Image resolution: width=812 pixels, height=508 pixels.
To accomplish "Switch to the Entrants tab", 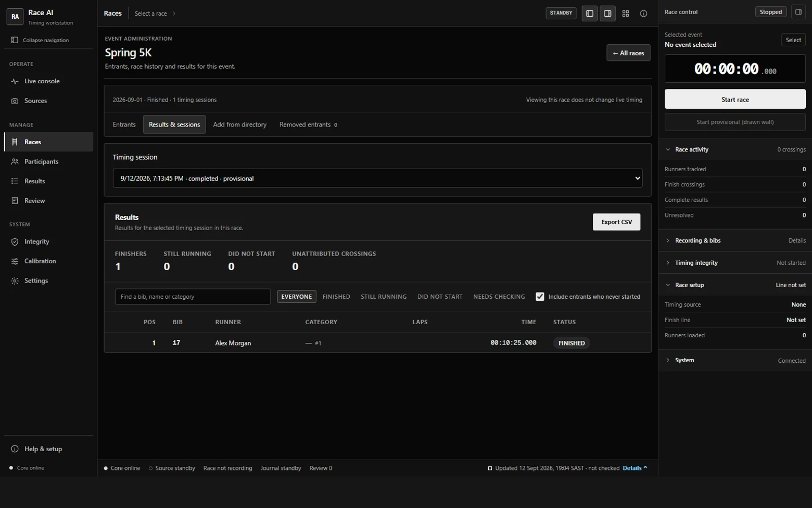I will [124, 125].
